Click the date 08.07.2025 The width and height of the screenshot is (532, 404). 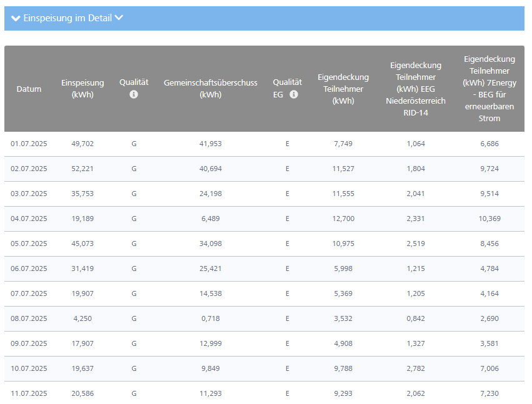(x=29, y=318)
